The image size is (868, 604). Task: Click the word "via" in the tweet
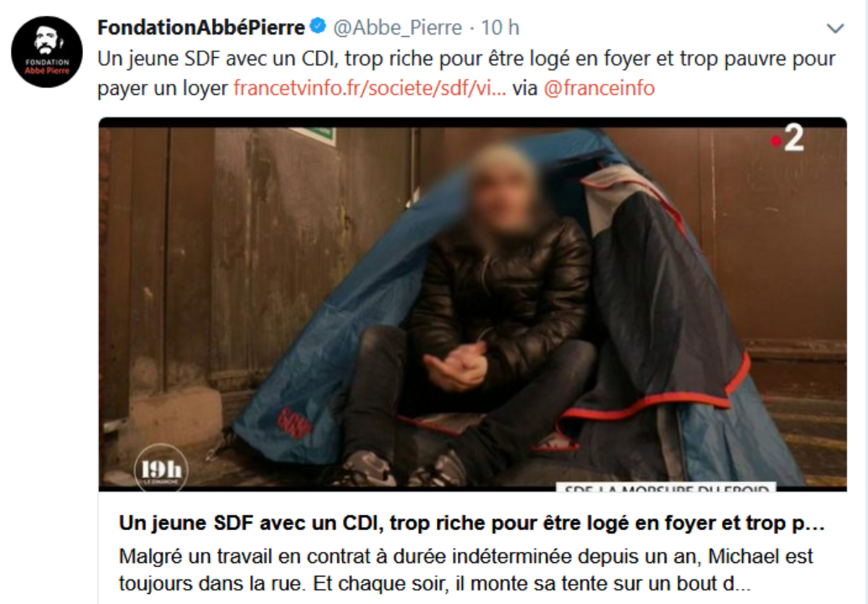click(x=524, y=88)
